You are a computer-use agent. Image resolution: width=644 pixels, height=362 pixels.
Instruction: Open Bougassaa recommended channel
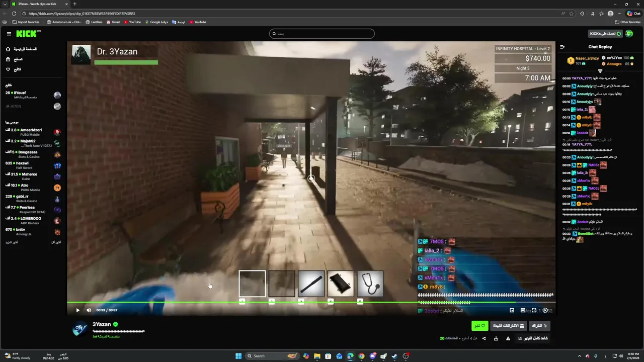(x=33, y=154)
